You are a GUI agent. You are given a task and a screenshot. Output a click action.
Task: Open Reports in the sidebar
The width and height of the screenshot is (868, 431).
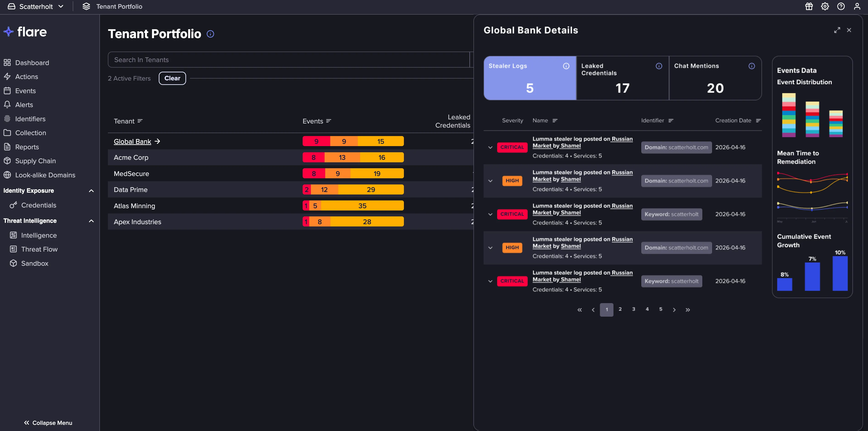21,147
